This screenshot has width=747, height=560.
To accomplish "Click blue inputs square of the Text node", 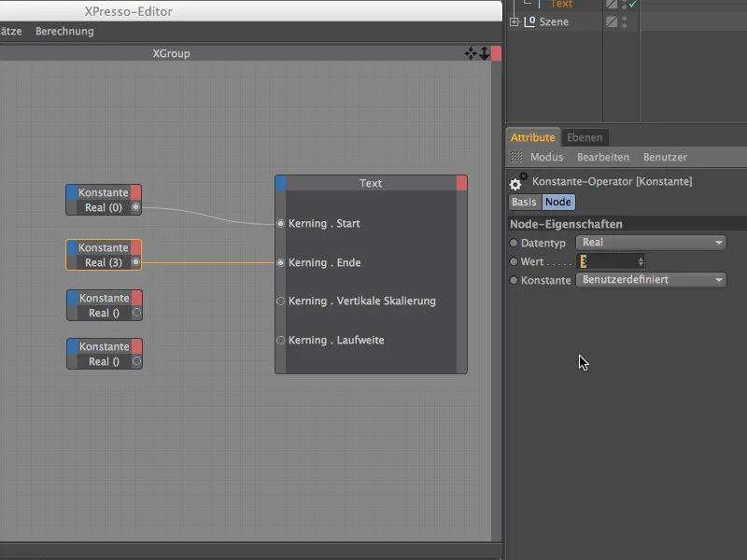I will (x=281, y=183).
